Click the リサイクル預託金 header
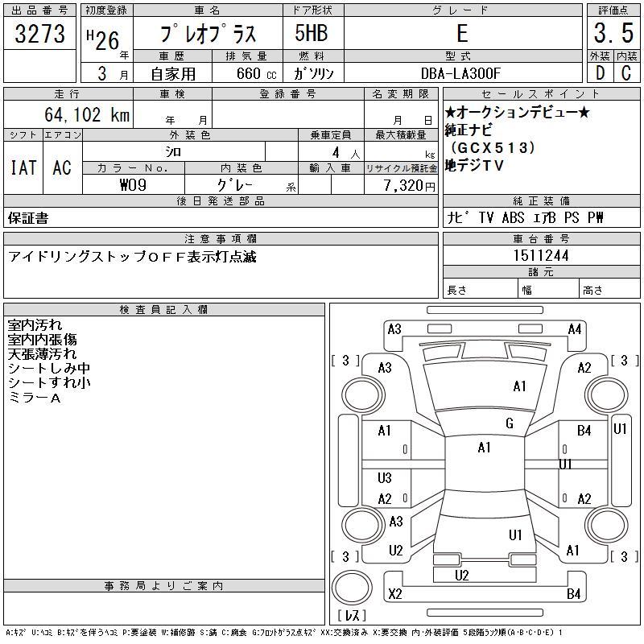Image resolution: width=644 pixels, height=644 pixels. (x=401, y=168)
